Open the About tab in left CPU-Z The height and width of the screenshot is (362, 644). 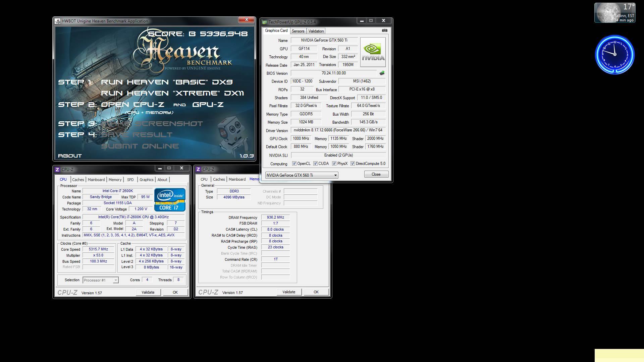pyautogui.click(x=162, y=180)
